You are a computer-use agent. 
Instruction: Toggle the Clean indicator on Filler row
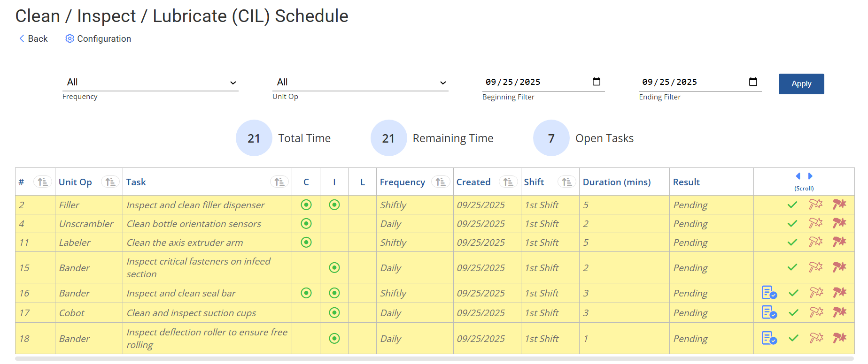[306, 205]
